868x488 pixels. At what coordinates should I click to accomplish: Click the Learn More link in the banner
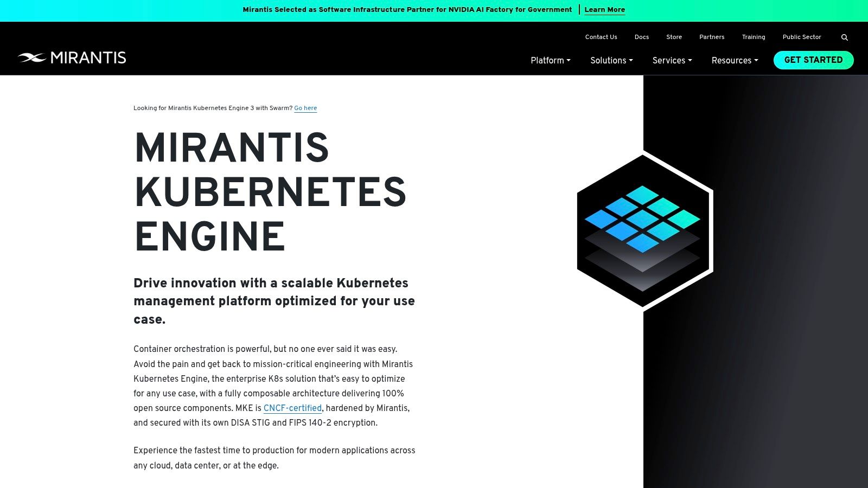point(604,10)
